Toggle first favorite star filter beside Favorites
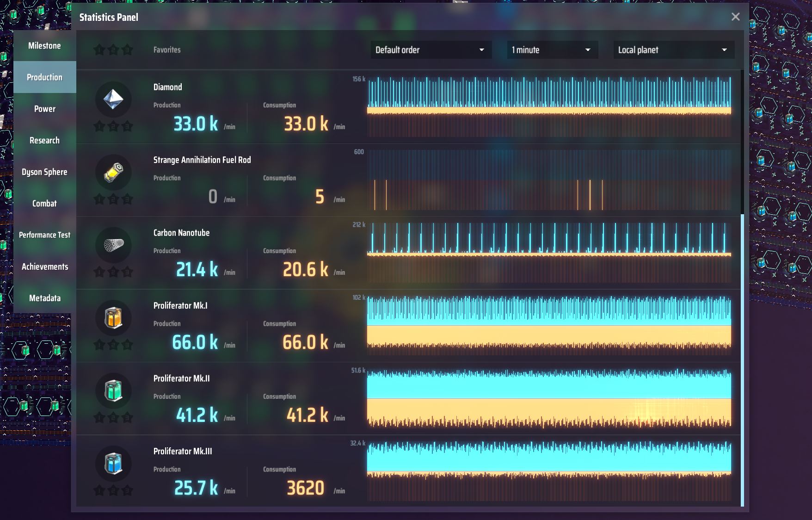812x520 pixels. 99,50
